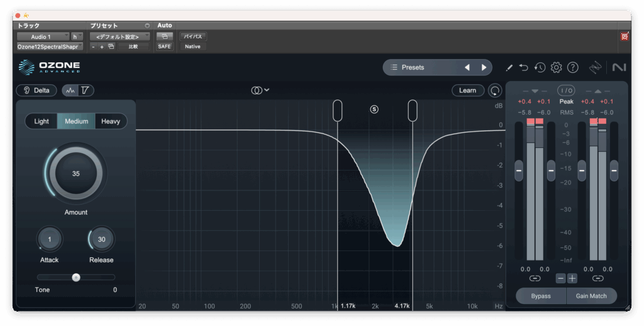Image resolution: width=644 pixels, height=326 pixels.
Task: Click the reset circular arrow beside Learn
Action: 496,91
